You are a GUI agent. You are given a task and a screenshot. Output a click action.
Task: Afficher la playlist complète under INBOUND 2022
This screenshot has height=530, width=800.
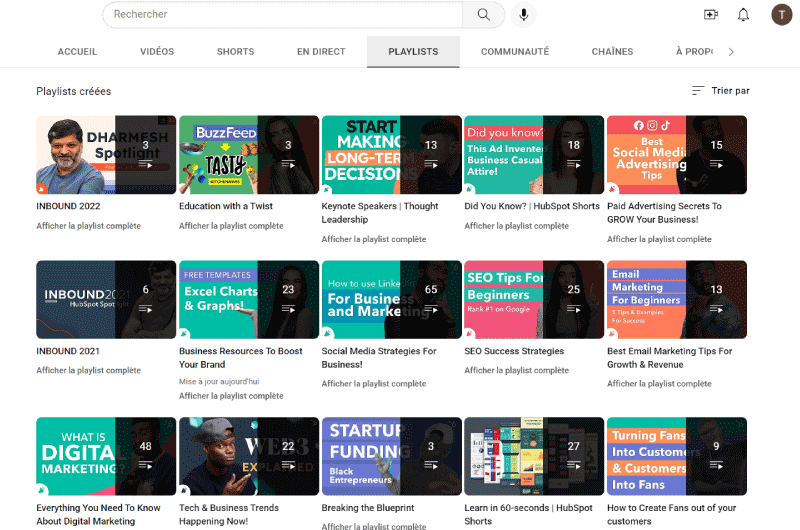click(x=88, y=225)
